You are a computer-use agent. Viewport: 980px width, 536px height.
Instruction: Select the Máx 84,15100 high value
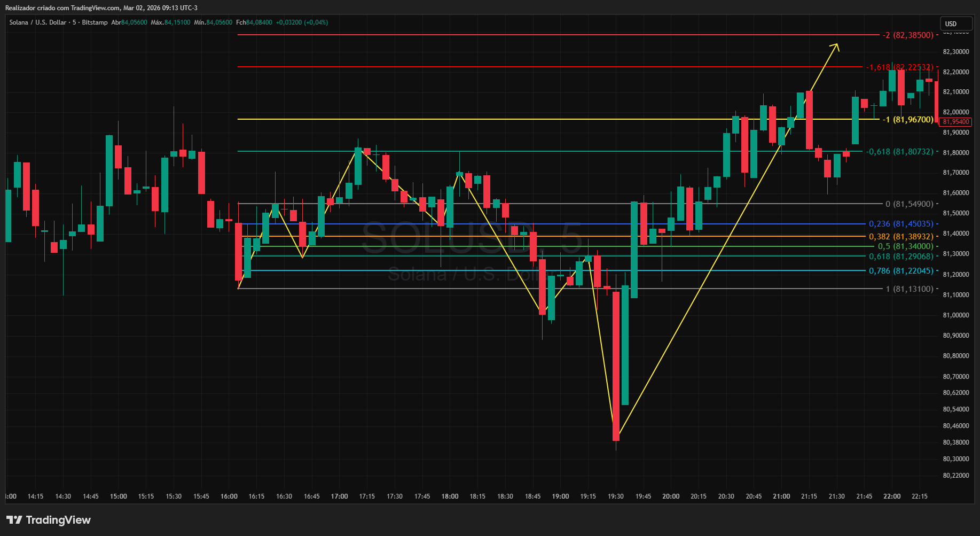[170, 22]
